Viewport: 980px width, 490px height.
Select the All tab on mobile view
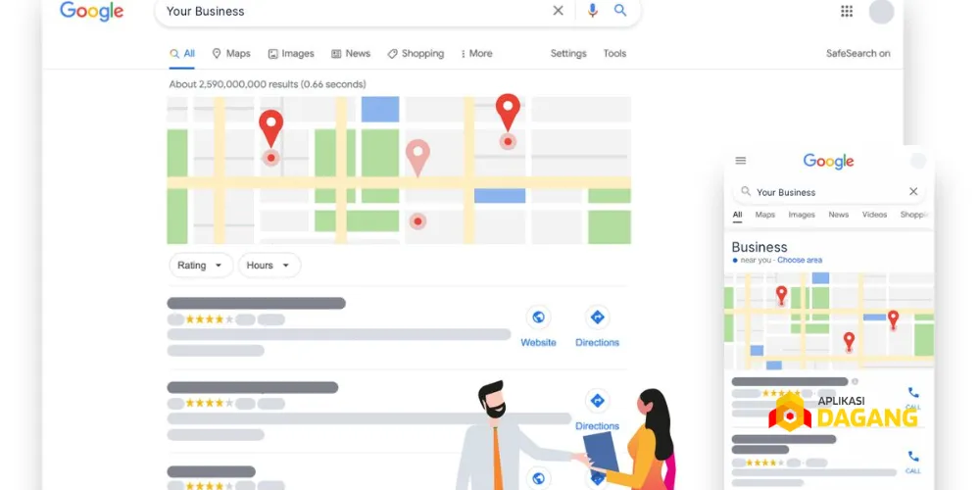(x=738, y=216)
